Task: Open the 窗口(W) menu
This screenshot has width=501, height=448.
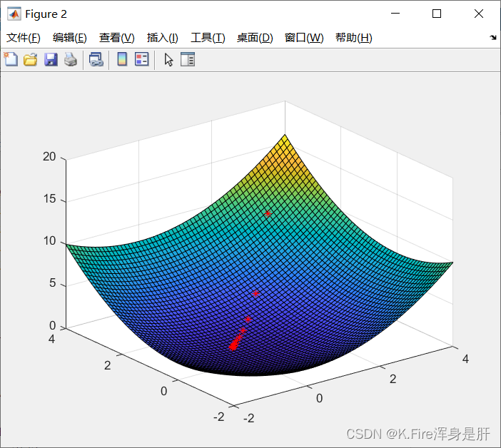Action: point(304,38)
